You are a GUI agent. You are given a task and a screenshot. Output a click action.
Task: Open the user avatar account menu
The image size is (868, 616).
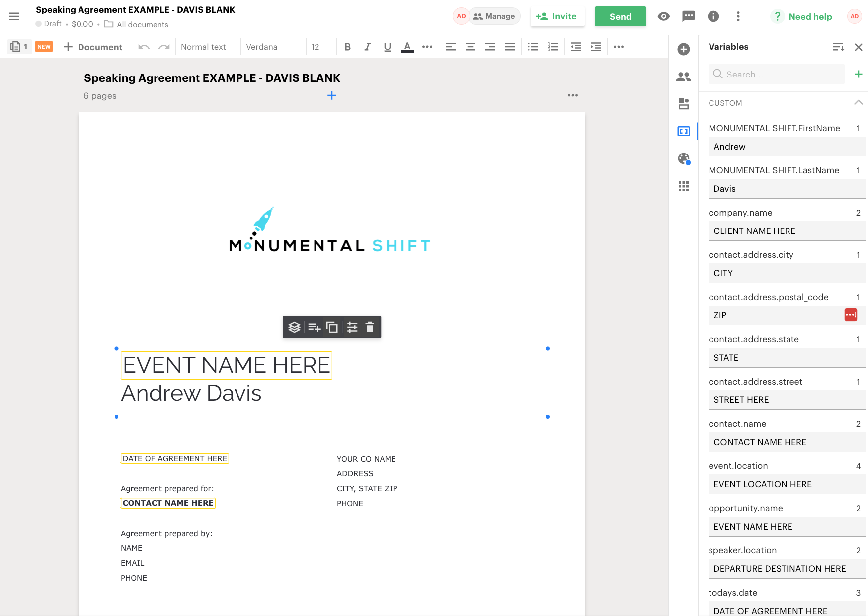click(855, 16)
